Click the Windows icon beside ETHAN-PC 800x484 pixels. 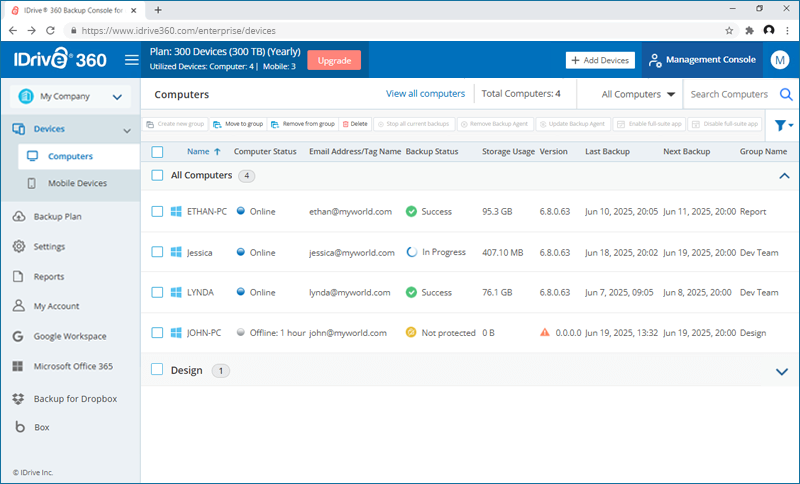pos(176,212)
